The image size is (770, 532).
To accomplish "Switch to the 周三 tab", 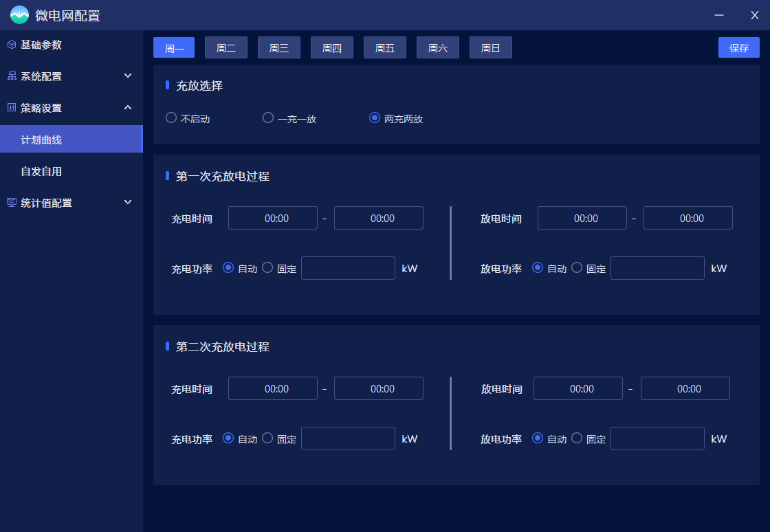I will 278,47.
